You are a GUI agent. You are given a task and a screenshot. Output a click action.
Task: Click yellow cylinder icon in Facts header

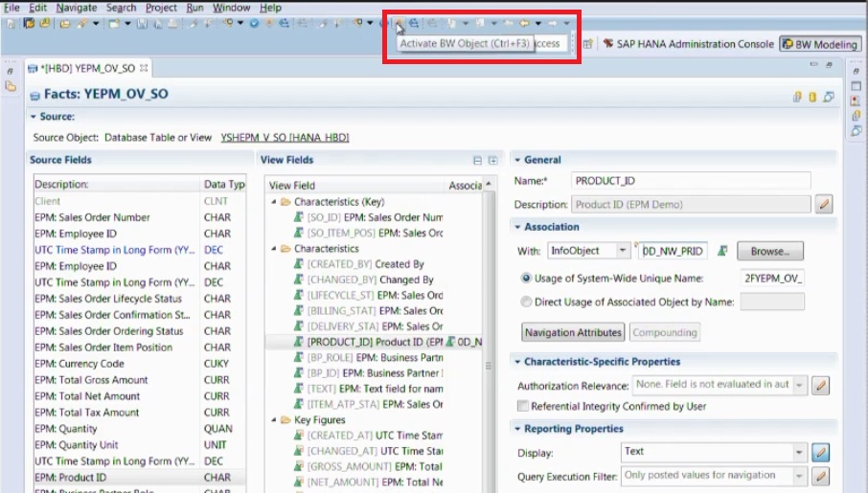pyautogui.click(x=812, y=97)
